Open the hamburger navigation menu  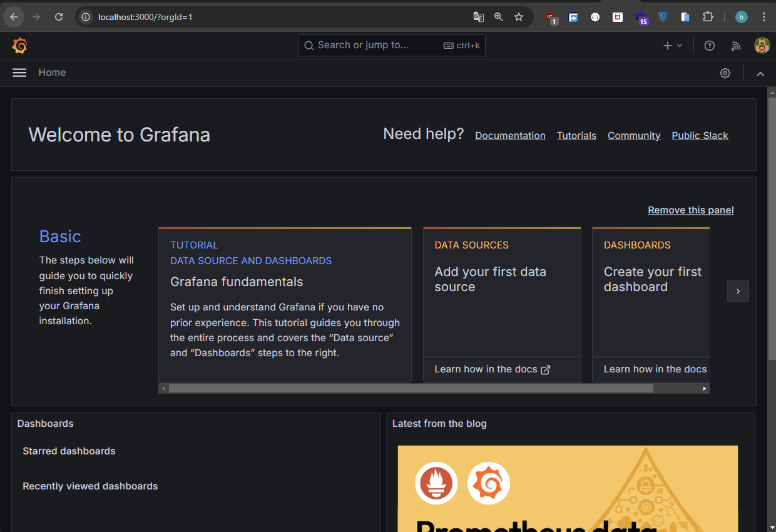[19, 73]
